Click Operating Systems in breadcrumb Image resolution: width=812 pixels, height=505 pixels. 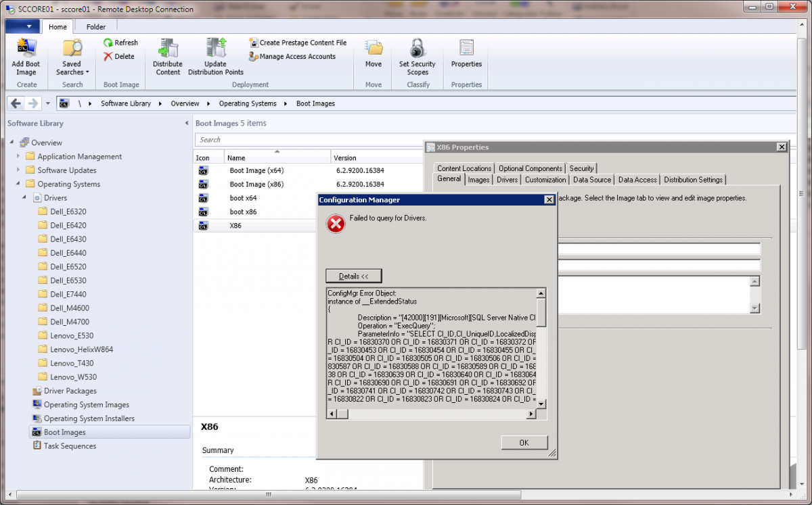[248, 103]
